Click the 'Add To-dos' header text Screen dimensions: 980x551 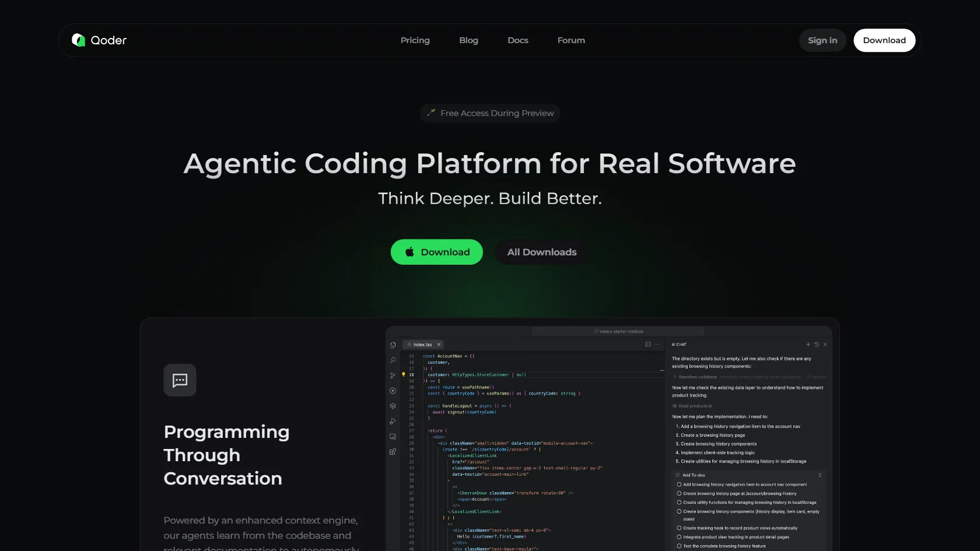(x=694, y=475)
